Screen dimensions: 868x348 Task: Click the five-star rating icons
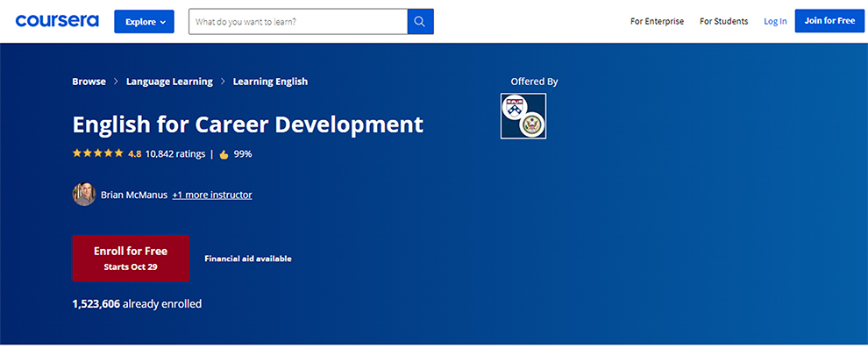pos(98,153)
